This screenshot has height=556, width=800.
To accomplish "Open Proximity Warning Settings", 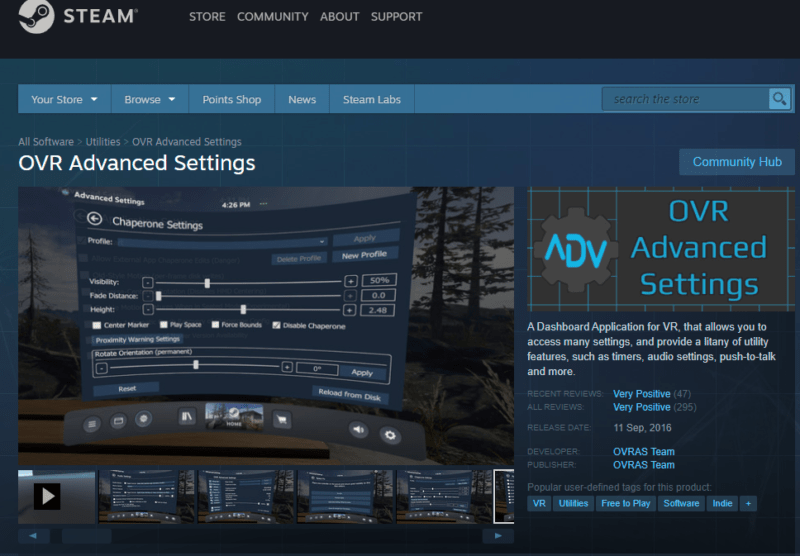I will (x=138, y=340).
